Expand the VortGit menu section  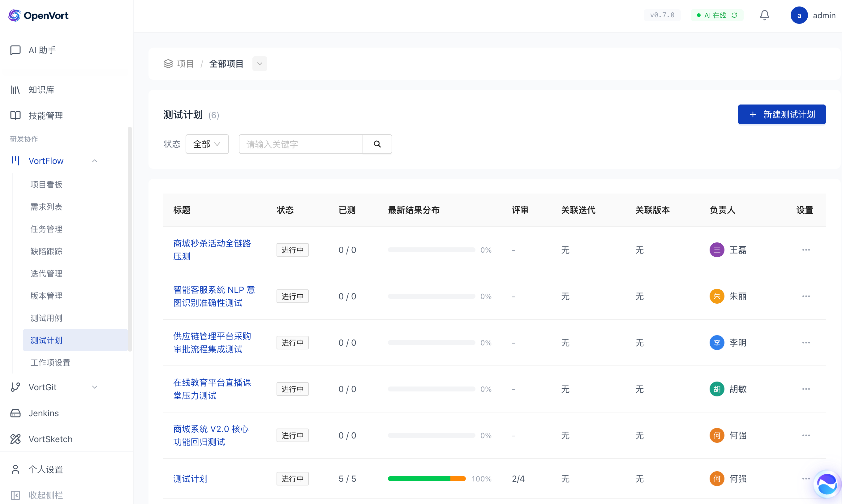95,387
